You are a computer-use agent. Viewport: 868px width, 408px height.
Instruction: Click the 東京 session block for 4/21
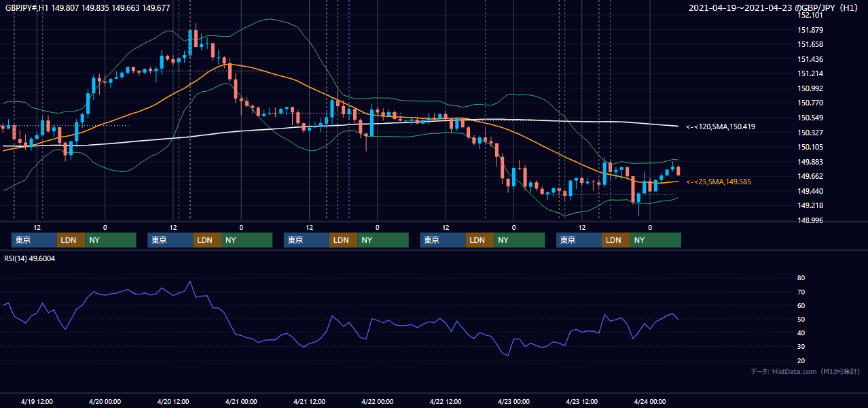click(x=306, y=240)
